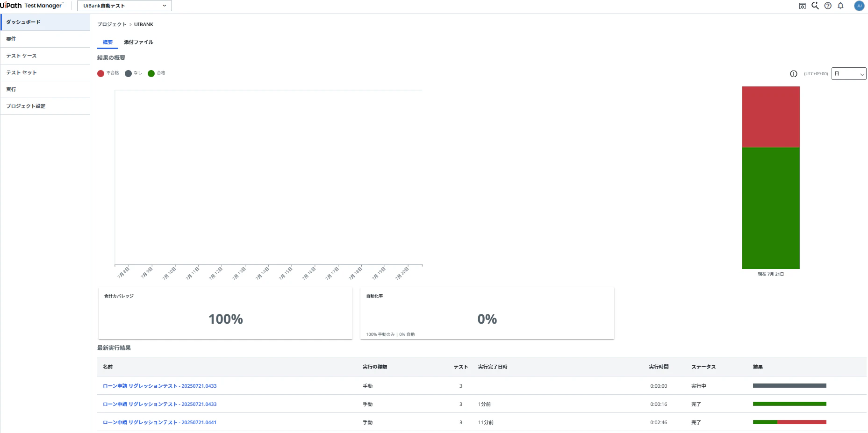868x433 pixels.
Task: Click the プロジェクト breadcrumb link
Action: (x=112, y=24)
